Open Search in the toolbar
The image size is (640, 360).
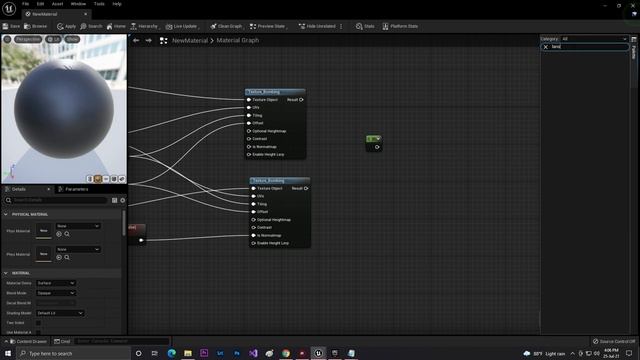tap(91, 26)
